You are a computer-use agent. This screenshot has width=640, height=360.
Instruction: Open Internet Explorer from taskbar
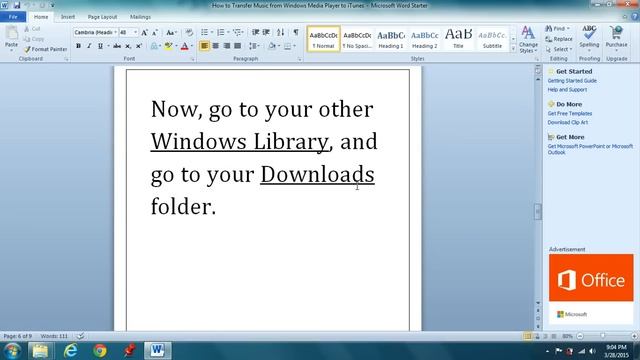click(x=71, y=351)
